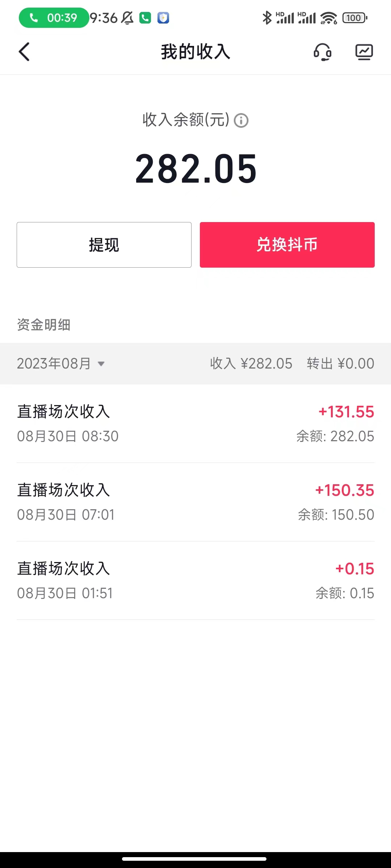Image resolution: width=391 pixels, height=868 pixels.
Task: Tap the month selector dropdown arrow
Action: [101, 364]
